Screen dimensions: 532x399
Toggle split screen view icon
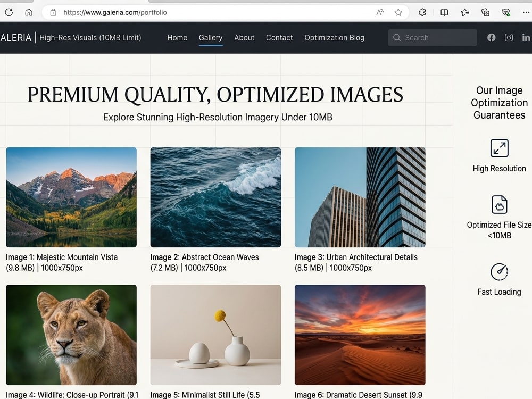tap(444, 13)
